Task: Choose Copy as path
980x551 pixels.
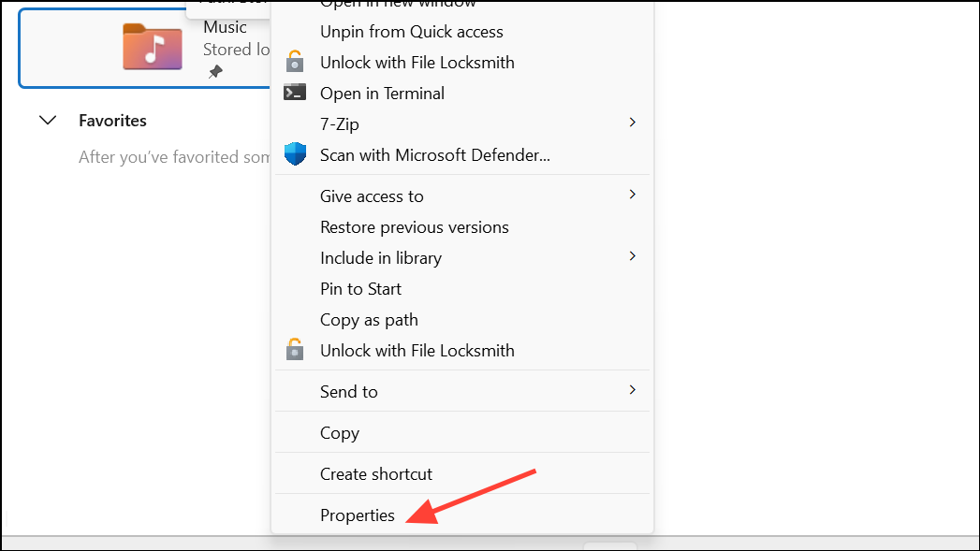Action: [x=369, y=319]
